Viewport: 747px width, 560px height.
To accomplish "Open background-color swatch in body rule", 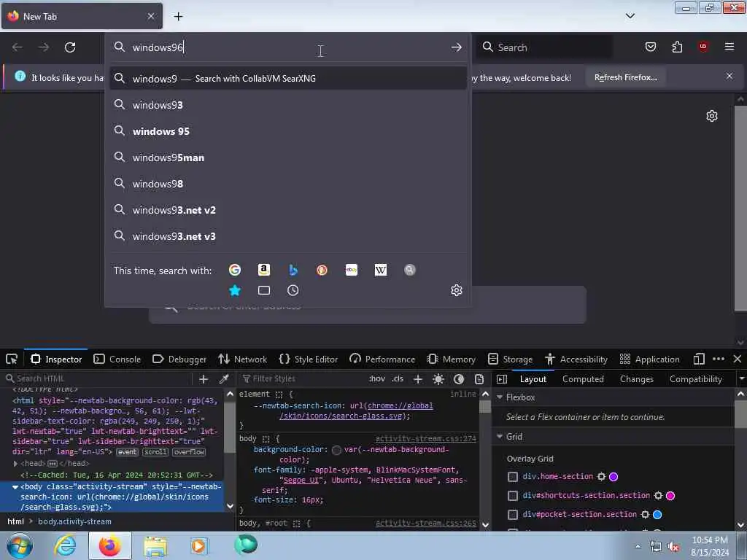I will pyautogui.click(x=336, y=450).
